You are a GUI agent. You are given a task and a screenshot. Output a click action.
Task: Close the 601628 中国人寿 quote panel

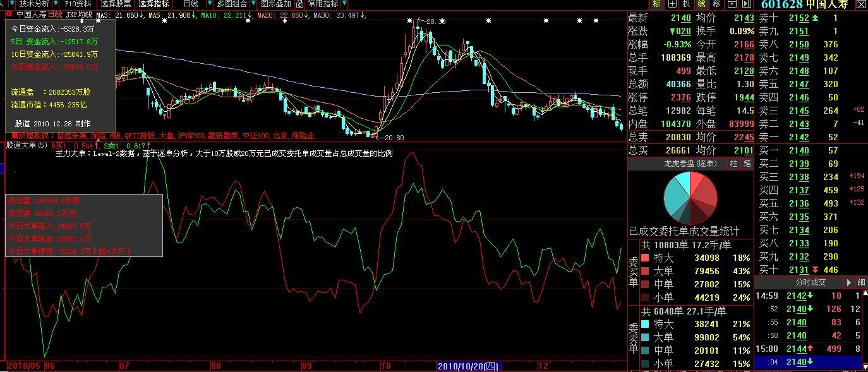click(861, 4)
